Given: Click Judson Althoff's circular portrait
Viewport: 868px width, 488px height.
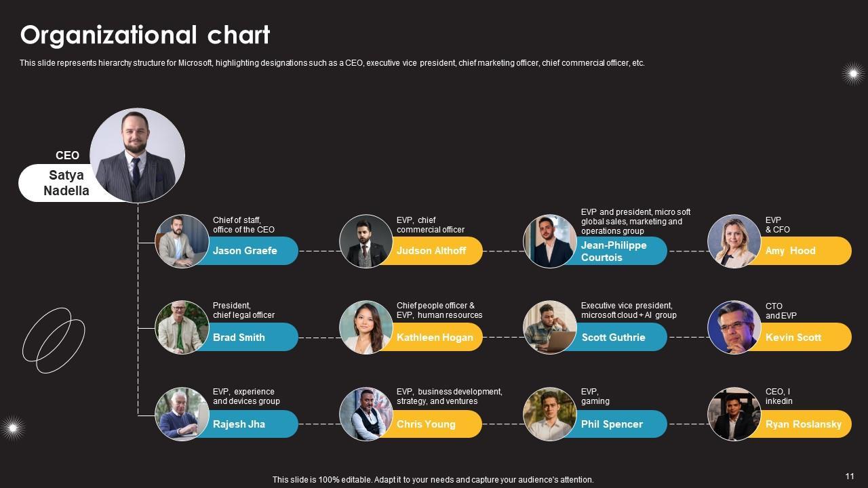Looking at the screenshot, I should pos(366,241).
